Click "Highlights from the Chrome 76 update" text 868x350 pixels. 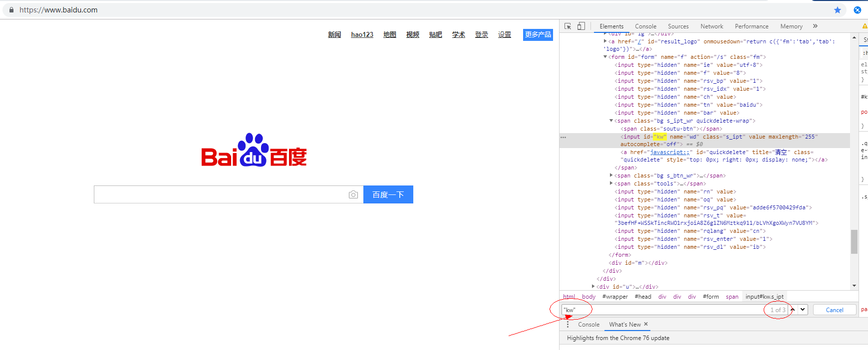(618, 338)
